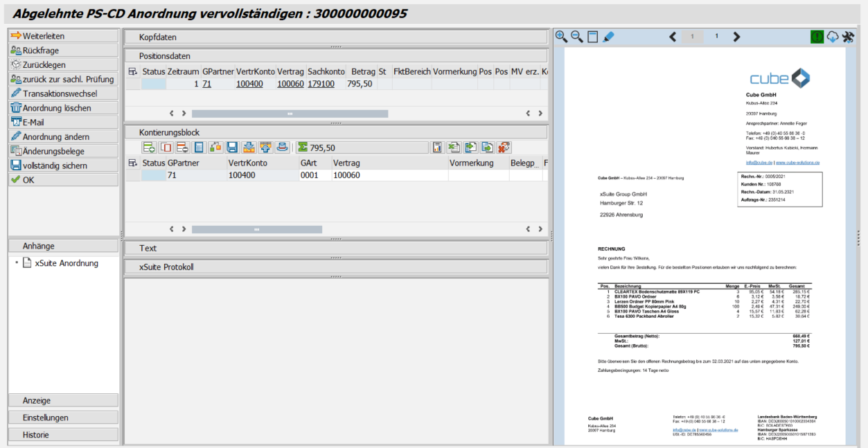Click the page number field above the PDF
Screen dimensions: 868x448
tap(693, 37)
